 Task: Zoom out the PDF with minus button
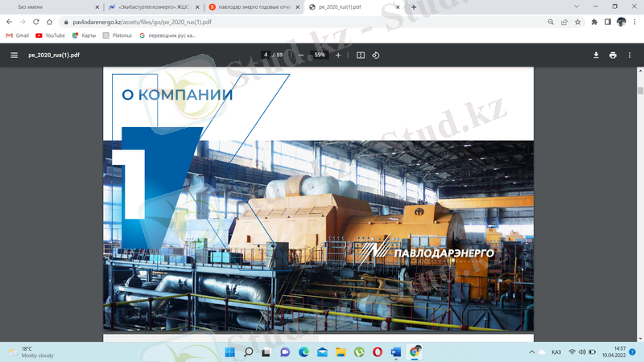pos(301,55)
